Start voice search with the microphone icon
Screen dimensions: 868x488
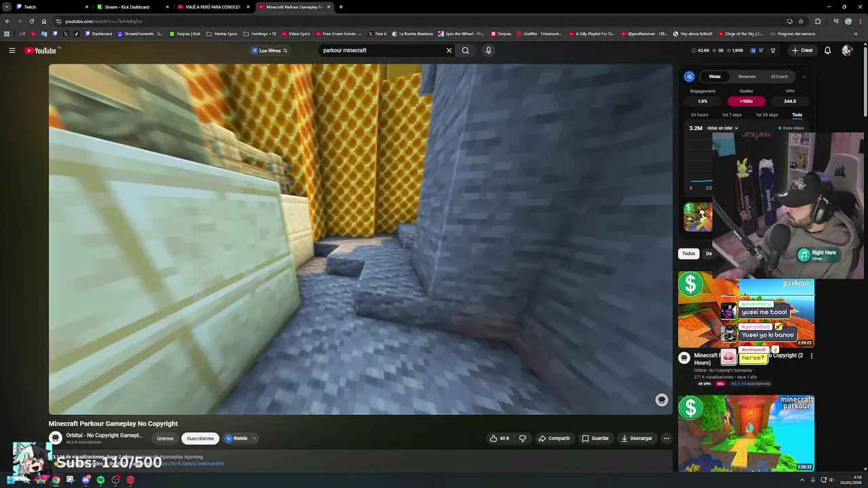pos(488,50)
